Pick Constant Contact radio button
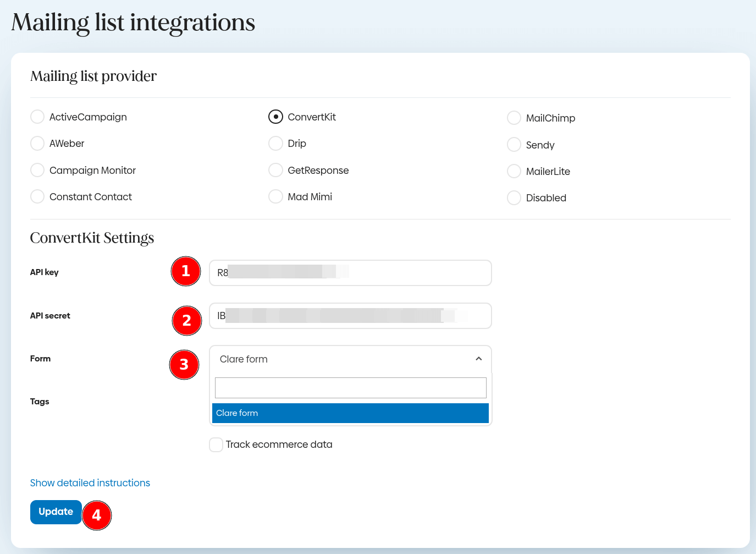 pos(37,196)
